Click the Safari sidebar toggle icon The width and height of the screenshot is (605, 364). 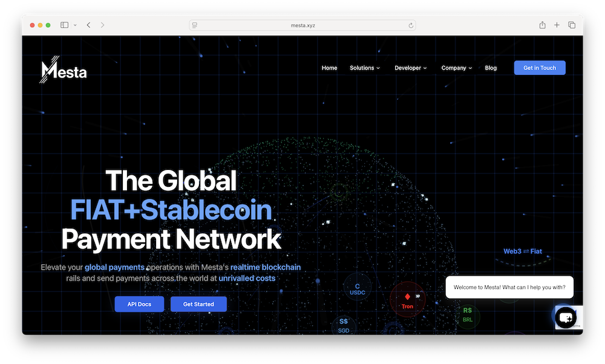[x=64, y=25]
